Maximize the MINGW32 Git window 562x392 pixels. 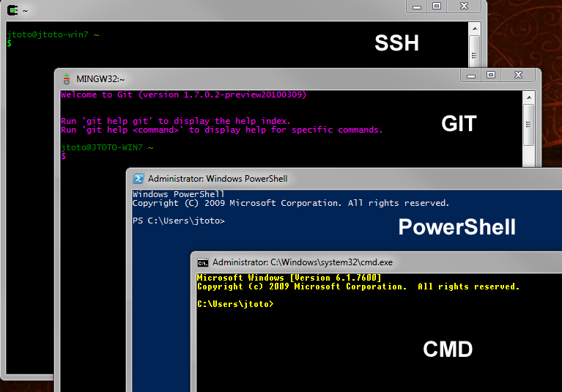coord(491,75)
